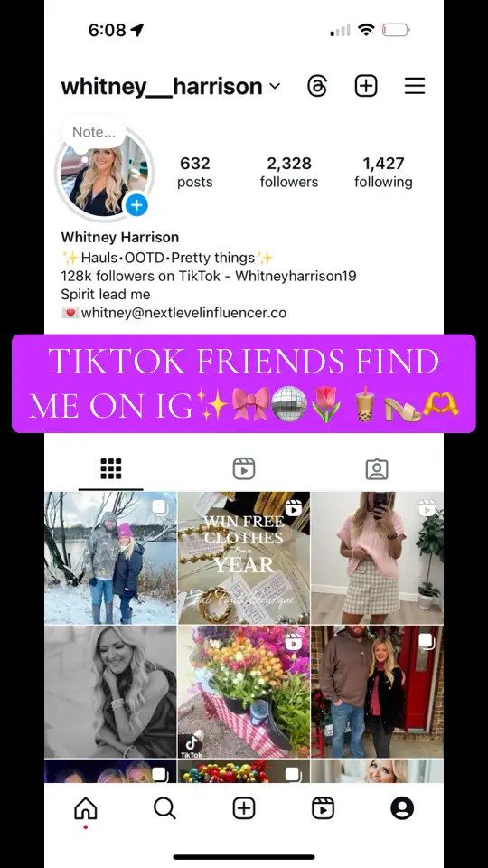The width and height of the screenshot is (488, 868).
Task: Open the profile icon in bottom navigation
Action: click(402, 808)
